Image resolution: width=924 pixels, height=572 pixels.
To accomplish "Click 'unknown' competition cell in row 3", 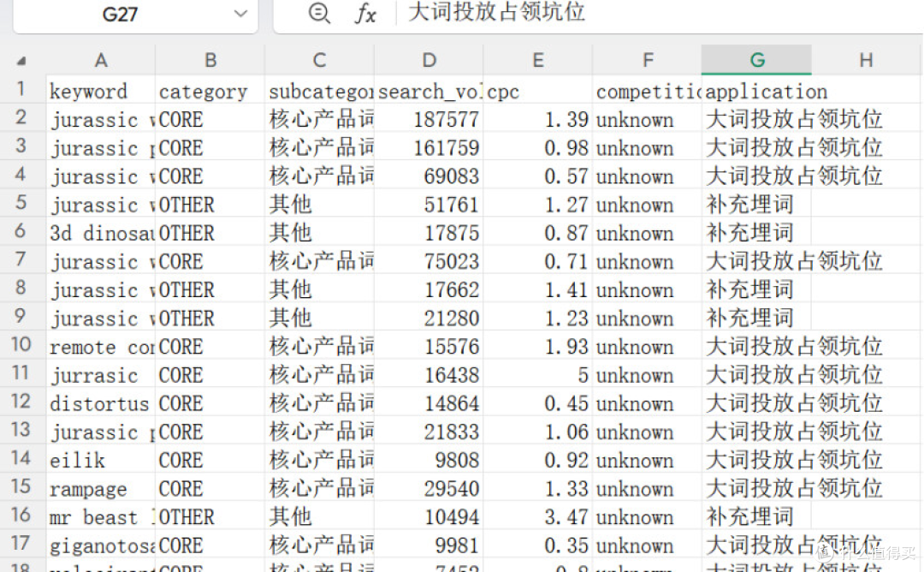I will point(648,147).
